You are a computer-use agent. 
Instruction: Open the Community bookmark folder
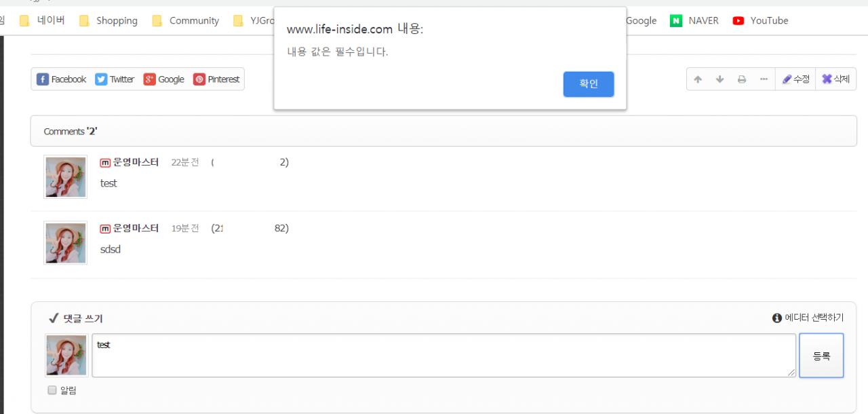186,20
